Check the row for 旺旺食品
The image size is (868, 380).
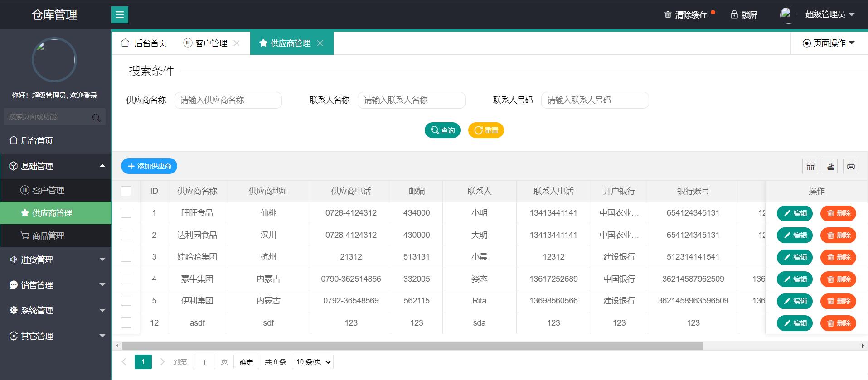click(x=126, y=213)
